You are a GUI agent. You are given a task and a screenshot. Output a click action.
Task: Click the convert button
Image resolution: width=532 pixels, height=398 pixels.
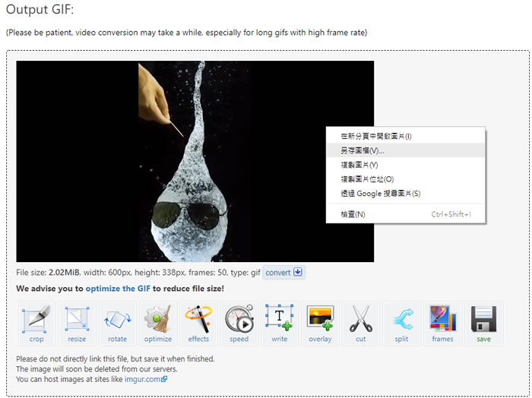tap(283, 273)
